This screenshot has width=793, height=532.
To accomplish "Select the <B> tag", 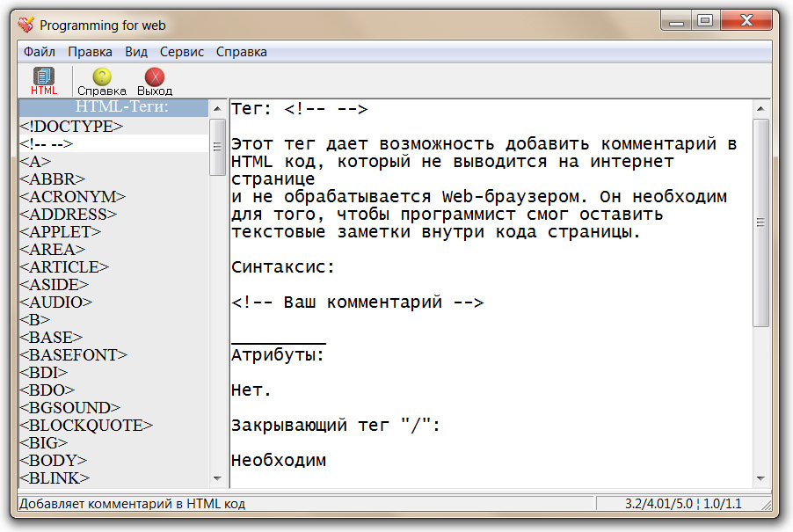I will tap(113, 319).
